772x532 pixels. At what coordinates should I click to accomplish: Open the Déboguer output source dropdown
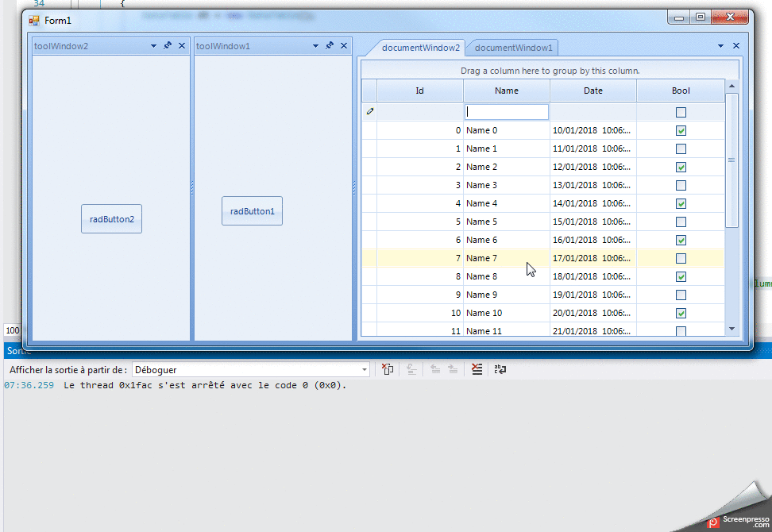point(365,369)
